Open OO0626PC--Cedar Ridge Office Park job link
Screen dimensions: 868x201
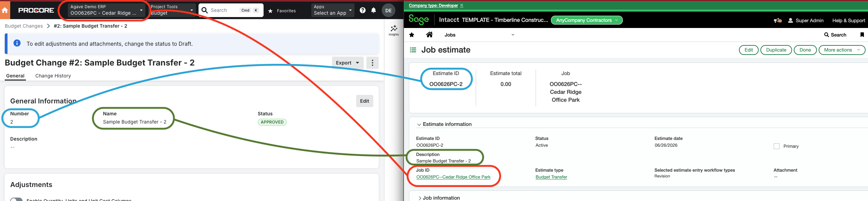(453, 177)
